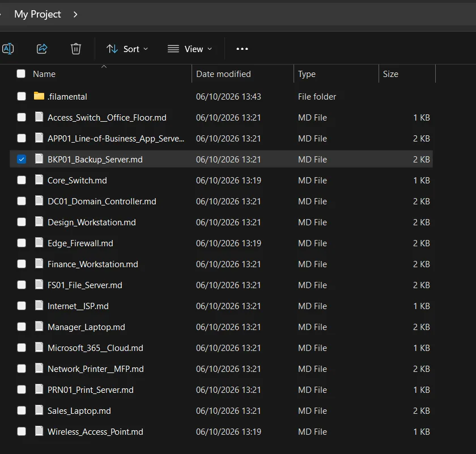This screenshot has width=476, height=454.
Task: Check the box for Manager_Laptop.md
Action: 22,327
